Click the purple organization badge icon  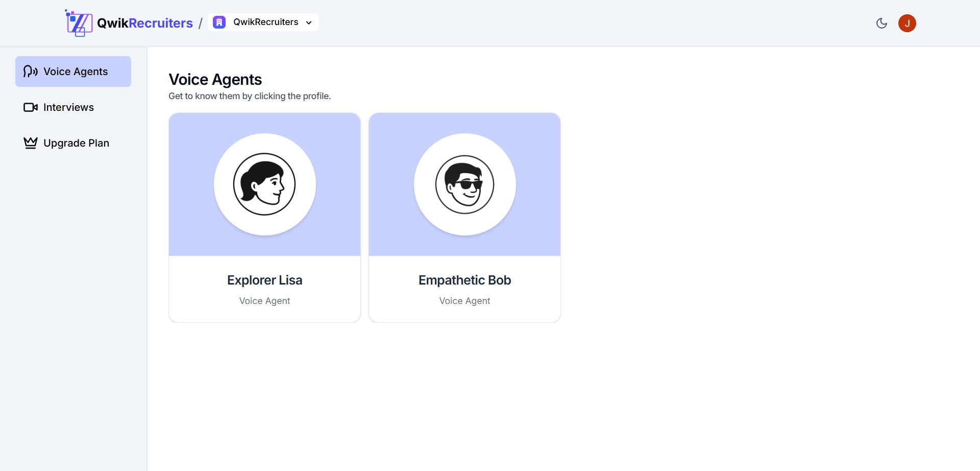(219, 22)
